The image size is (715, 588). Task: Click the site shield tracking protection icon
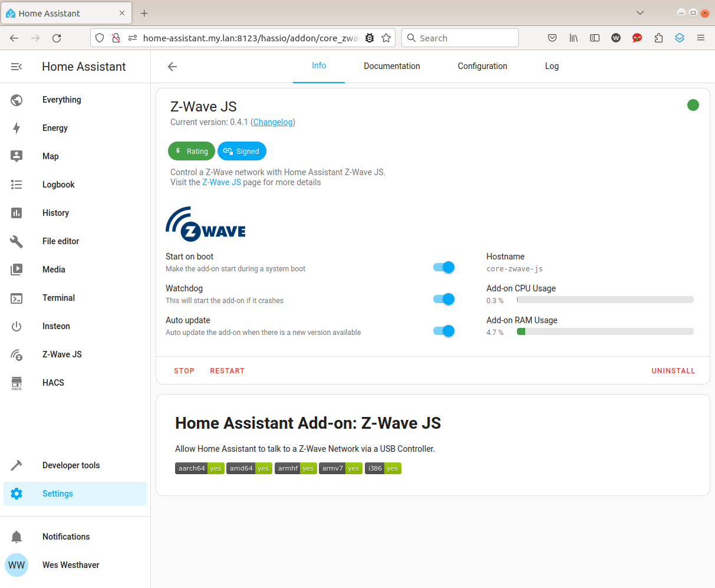(100, 38)
